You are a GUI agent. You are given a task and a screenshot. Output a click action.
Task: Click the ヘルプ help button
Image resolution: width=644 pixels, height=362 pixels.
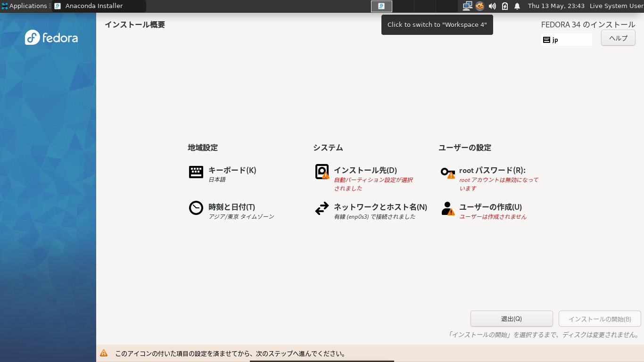(x=618, y=38)
